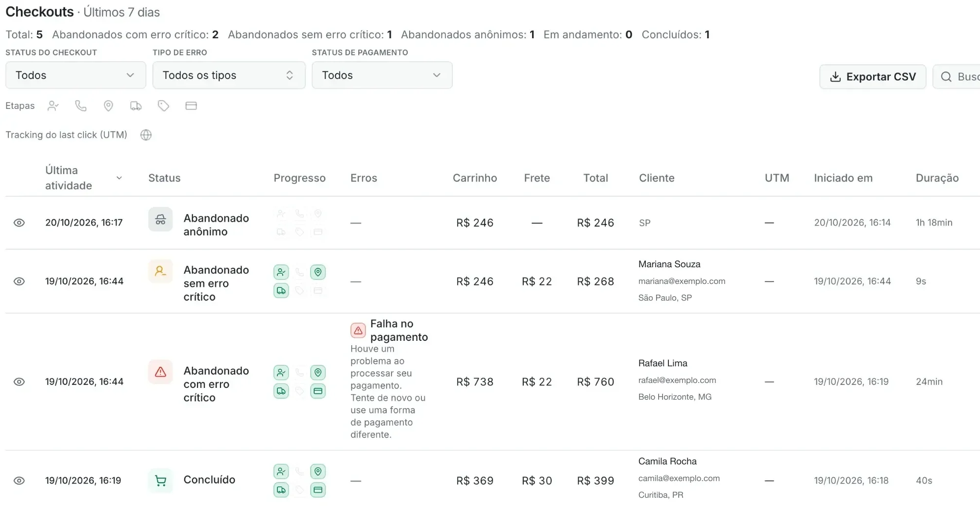Click the truck progress icon in Camila Rocha row
Viewport: 980px width, 510px height.
tap(281, 490)
